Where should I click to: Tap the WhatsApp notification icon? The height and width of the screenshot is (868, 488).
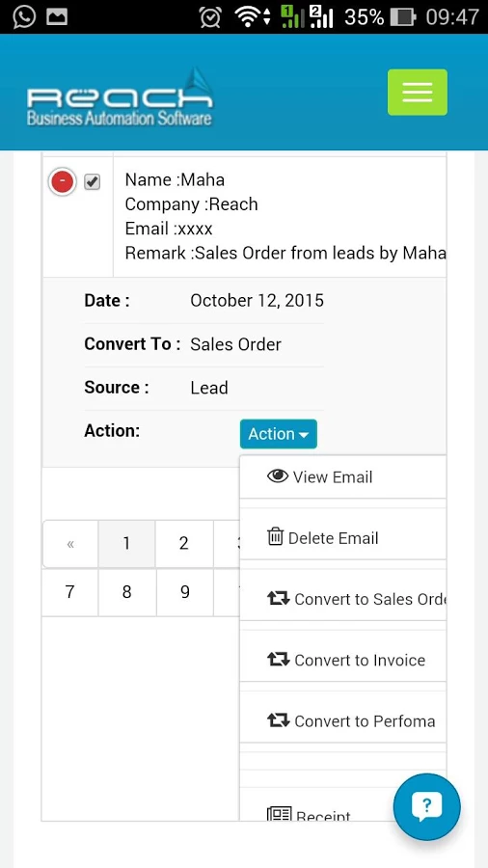click(x=24, y=16)
